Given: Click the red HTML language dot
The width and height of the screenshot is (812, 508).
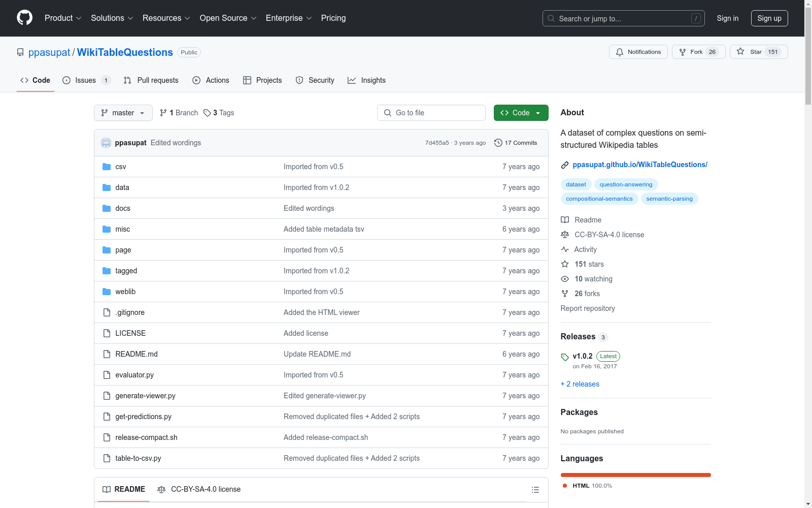Looking at the screenshot, I should click(565, 486).
